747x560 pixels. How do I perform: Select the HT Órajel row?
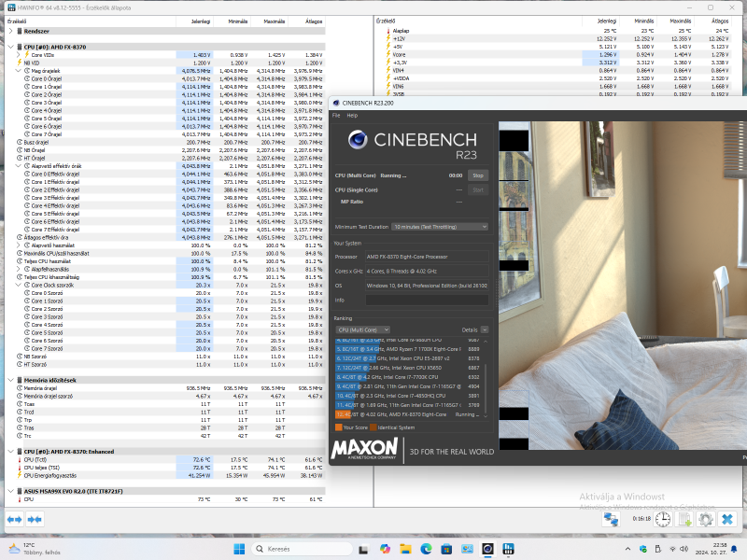click(x=165, y=158)
